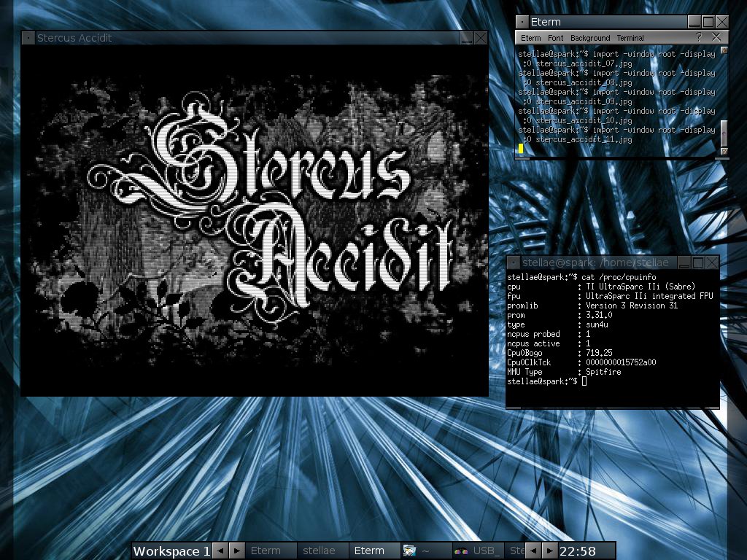Viewport: 747px width, 560px height.
Task: Click MMU Type value 'Spitfire'
Action: 603,372
